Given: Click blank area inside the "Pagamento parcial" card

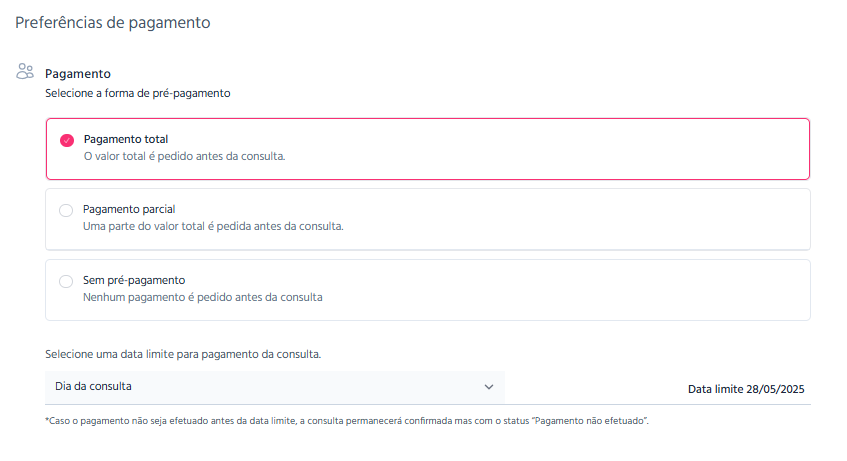Looking at the screenshot, I should pos(600,219).
